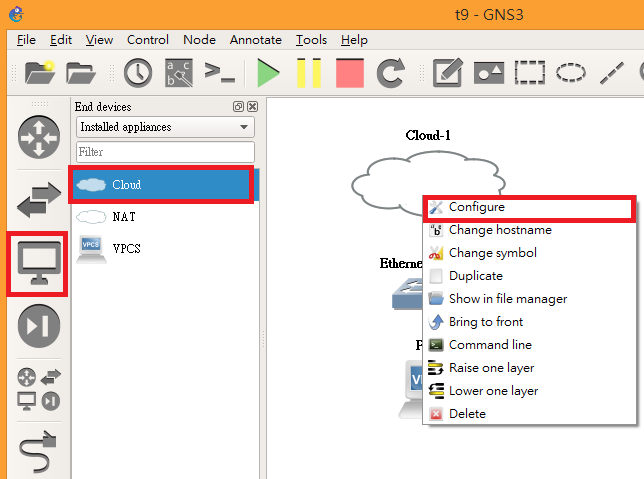Select the Draw ellipse tool

point(571,73)
